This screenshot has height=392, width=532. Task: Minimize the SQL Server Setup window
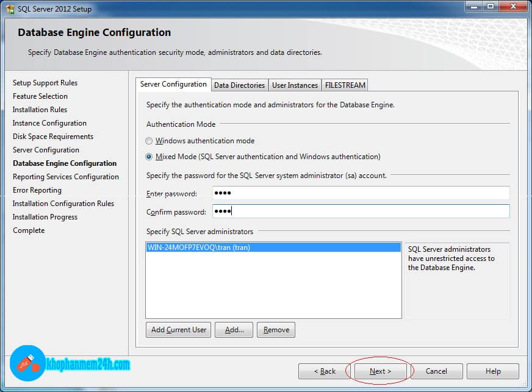[474, 7]
